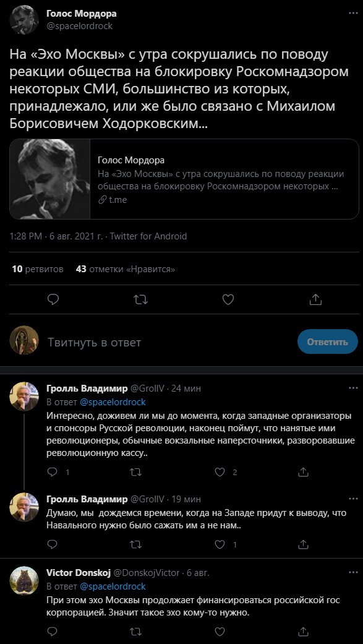363x644 pixels.
Task: Share the main tweet via share icon
Action: [x=315, y=299]
